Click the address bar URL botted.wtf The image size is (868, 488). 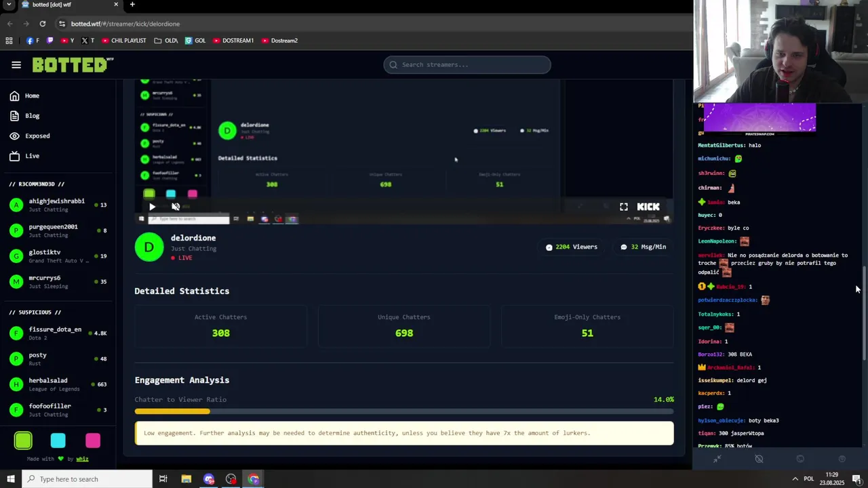(x=125, y=24)
